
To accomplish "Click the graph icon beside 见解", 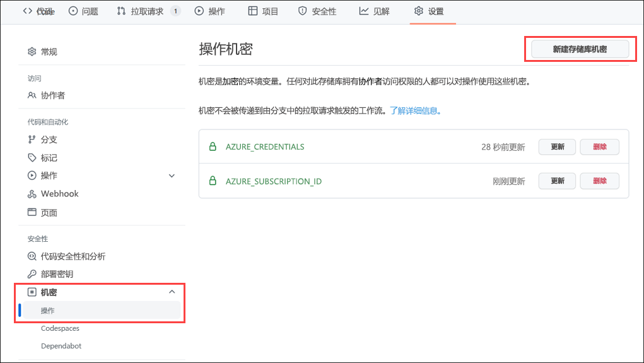I will 364,11.
